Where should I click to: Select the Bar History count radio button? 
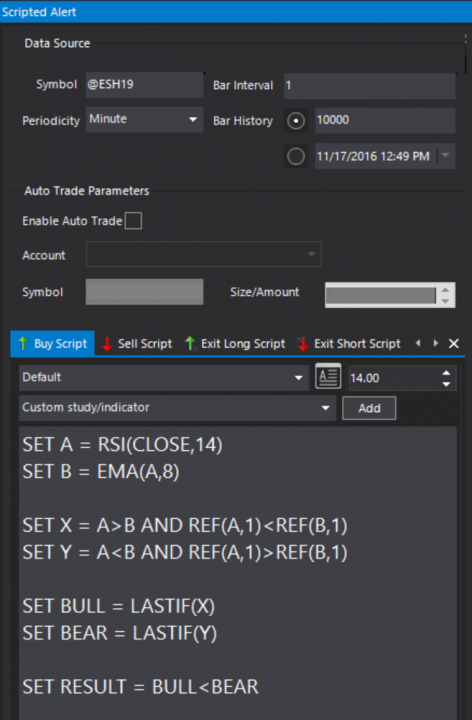point(296,121)
